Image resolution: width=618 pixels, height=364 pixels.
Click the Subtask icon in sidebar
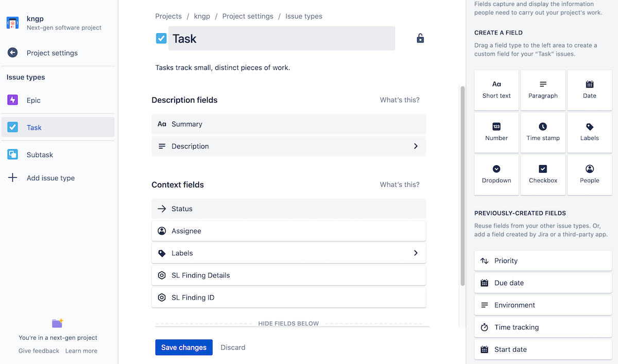click(x=12, y=154)
